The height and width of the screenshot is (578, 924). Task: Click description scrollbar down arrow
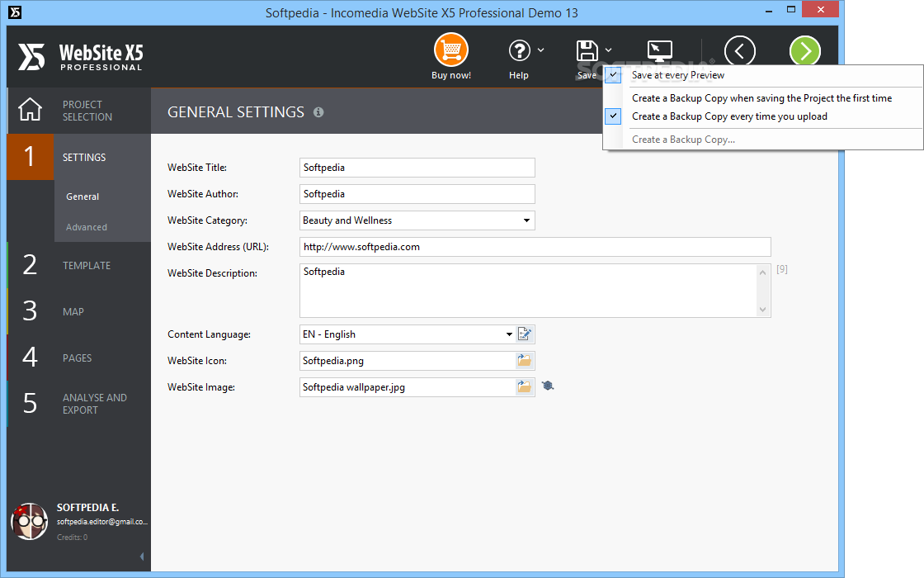[763, 310]
